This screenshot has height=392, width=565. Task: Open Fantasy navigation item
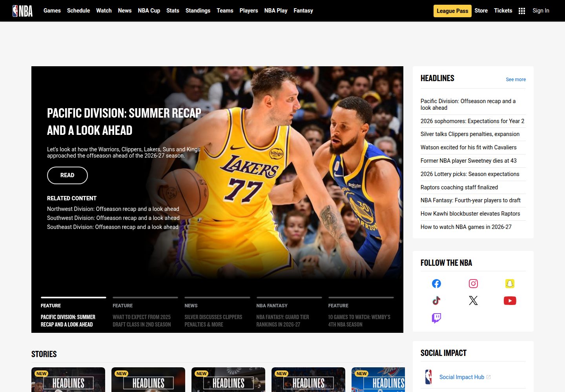click(303, 11)
